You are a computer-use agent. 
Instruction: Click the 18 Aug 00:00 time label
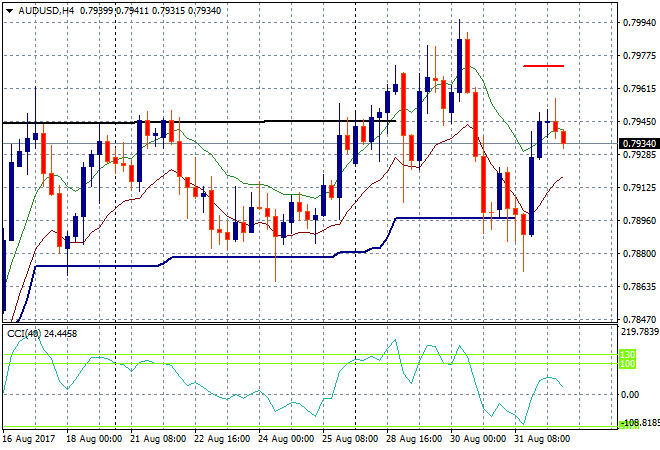click(94, 439)
